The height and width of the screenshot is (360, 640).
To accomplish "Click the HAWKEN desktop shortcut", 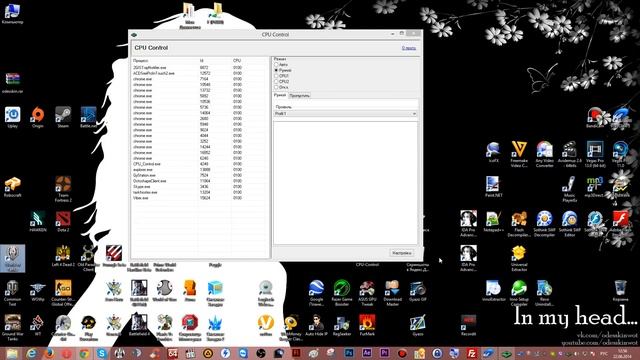I will [38, 222].
